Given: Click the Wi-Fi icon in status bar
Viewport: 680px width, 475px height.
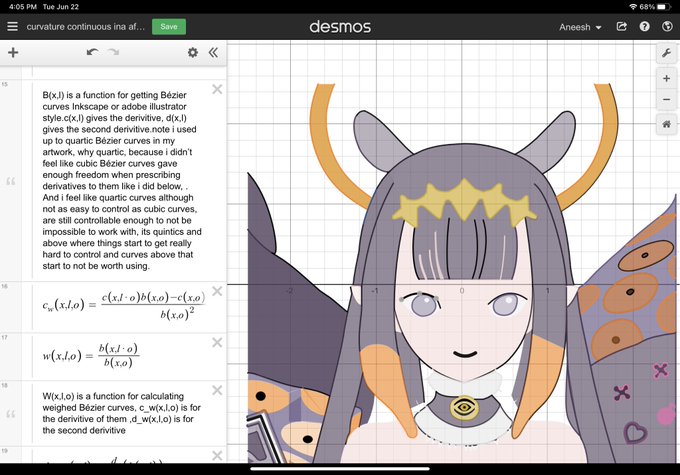Looking at the screenshot, I should click(x=633, y=7).
